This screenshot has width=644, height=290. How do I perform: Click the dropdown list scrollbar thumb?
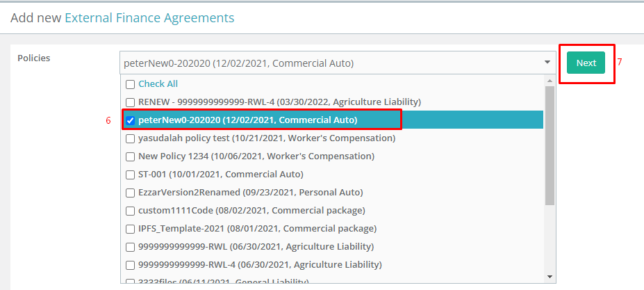pyautogui.click(x=550, y=145)
